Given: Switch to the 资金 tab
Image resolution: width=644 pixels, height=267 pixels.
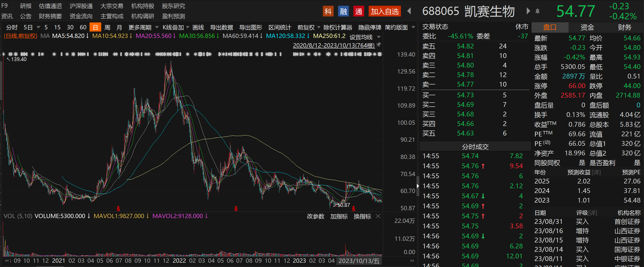Looking at the screenshot, I should click(x=587, y=27).
